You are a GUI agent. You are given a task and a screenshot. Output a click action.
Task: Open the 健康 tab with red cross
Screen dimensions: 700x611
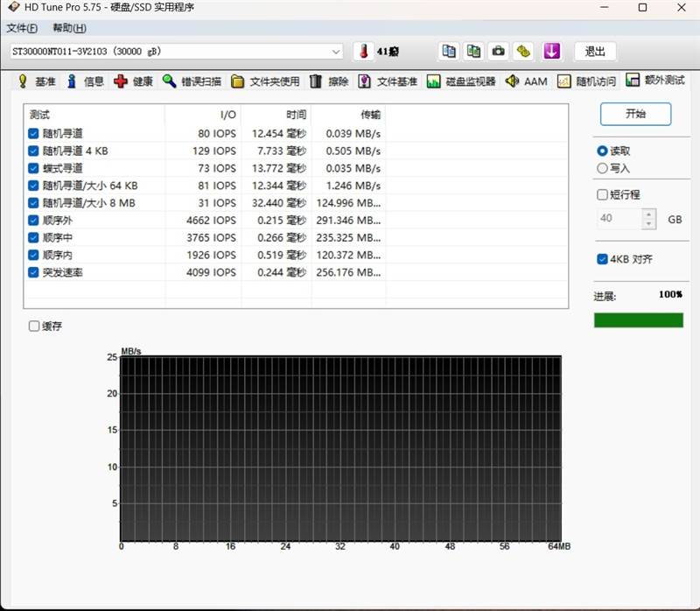tap(133, 81)
